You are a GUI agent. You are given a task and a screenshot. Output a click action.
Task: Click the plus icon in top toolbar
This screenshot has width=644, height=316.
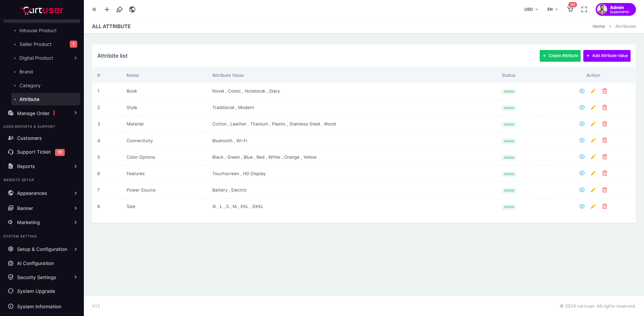107,9
